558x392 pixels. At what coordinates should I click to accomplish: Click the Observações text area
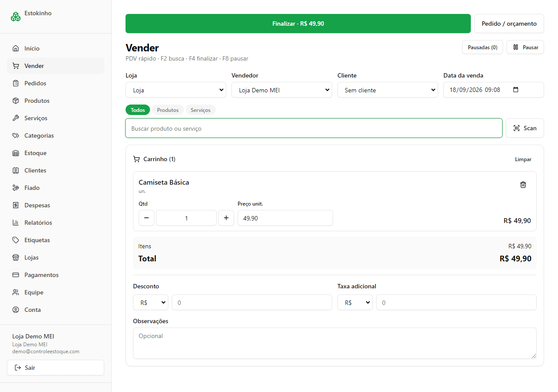(x=335, y=343)
